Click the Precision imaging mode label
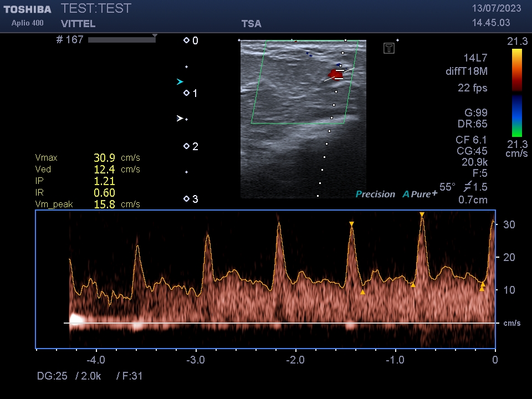The height and width of the screenshot is (399, 532). tap(375, 194)
